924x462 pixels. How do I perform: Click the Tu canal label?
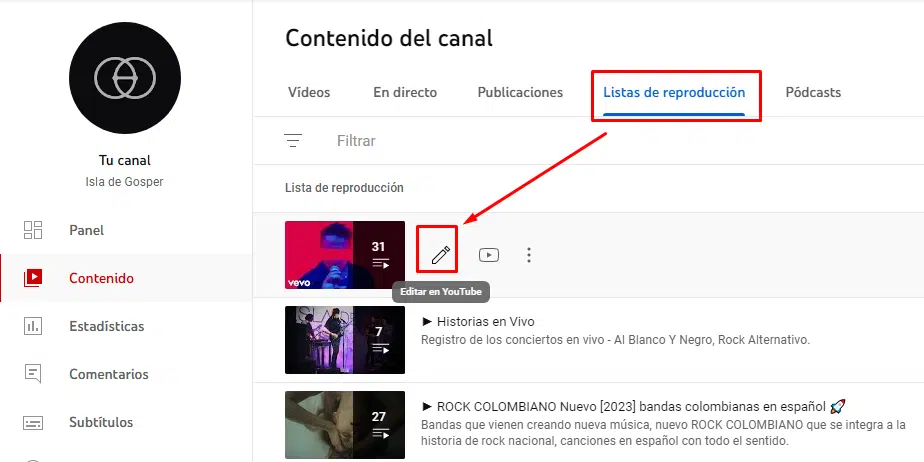point(124,160)
